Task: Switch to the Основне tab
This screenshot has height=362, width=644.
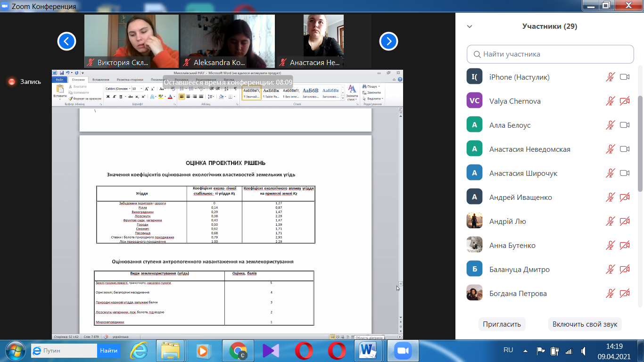Action: click(x=78, y=80)
